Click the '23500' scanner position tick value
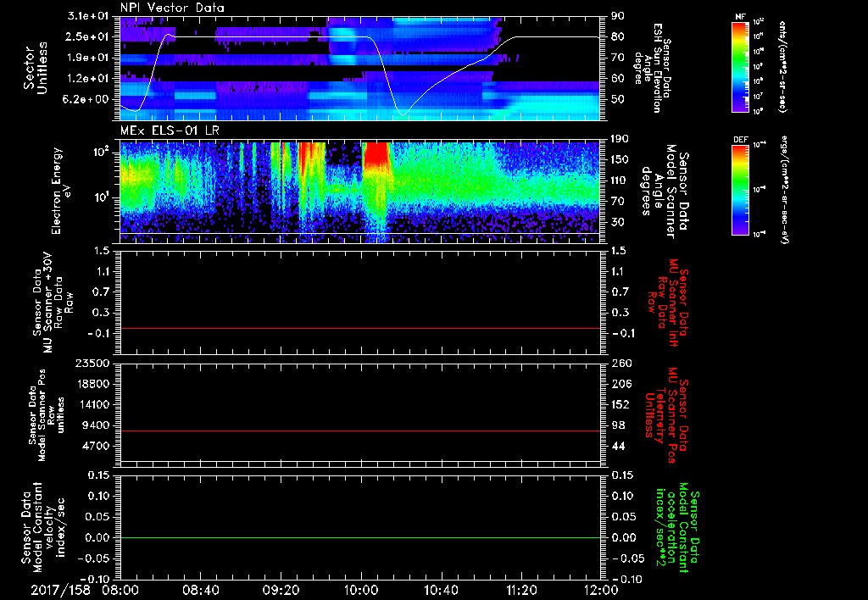Image resolution: width=868 pixels, height=600 pixels. [x=92, y=364]
